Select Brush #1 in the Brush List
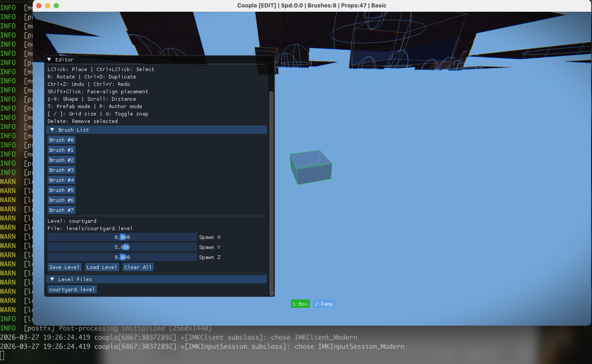 click(61, 150)
